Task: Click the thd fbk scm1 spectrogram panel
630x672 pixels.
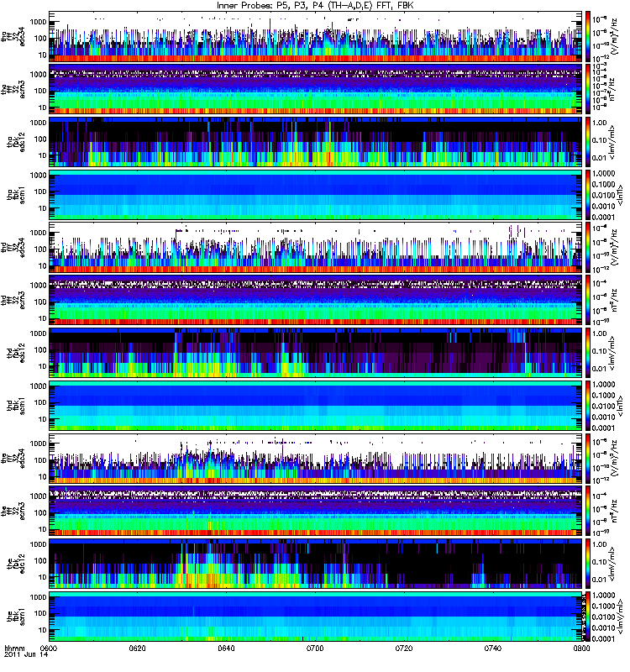Action: pos(316,406)
